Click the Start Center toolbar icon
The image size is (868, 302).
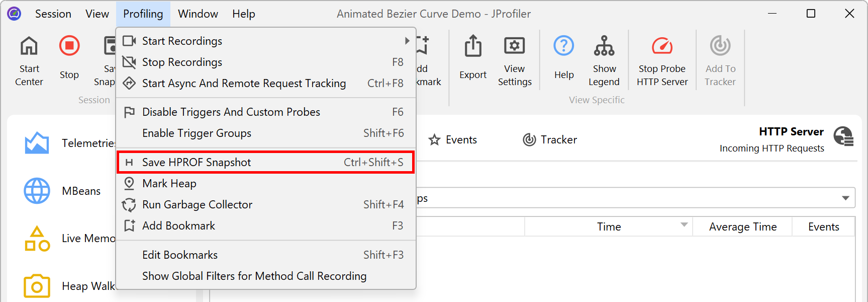tap(29, 46)
